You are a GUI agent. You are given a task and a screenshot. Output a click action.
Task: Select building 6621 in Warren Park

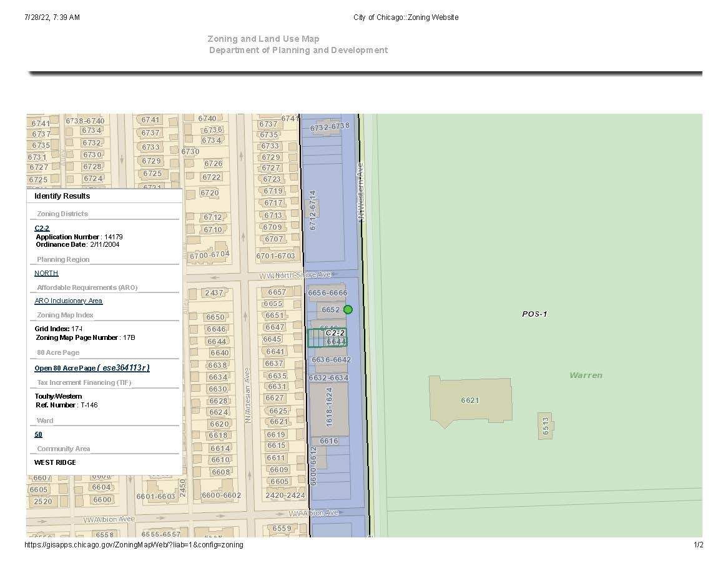coord(470,401)
